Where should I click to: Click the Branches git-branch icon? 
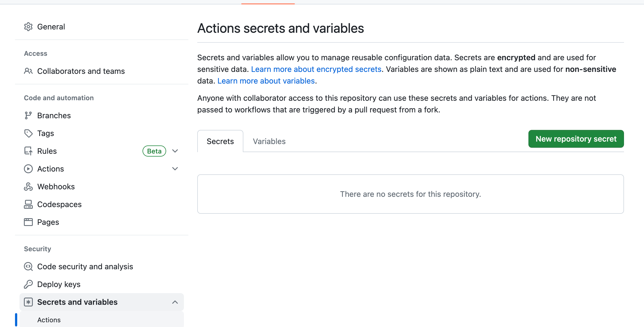click(28, 115)
